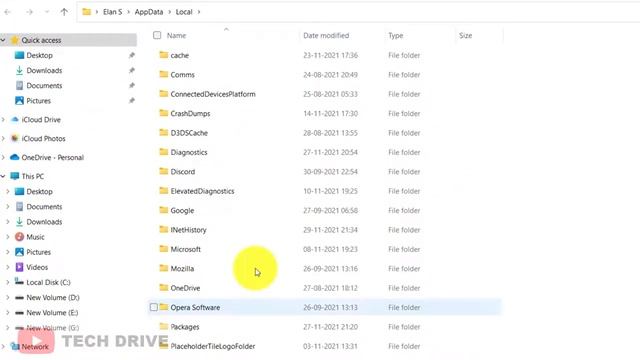Click the pin icon beside Downloads

[131, 70]
